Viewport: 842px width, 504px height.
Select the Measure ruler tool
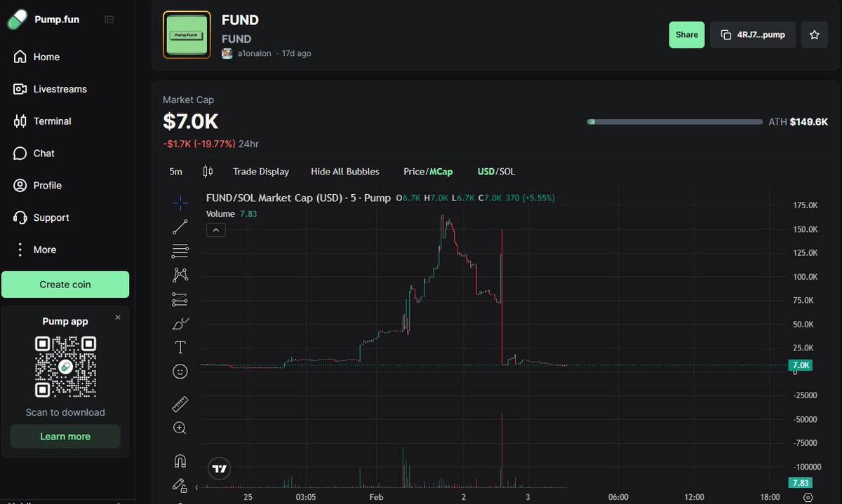point(180,404)
